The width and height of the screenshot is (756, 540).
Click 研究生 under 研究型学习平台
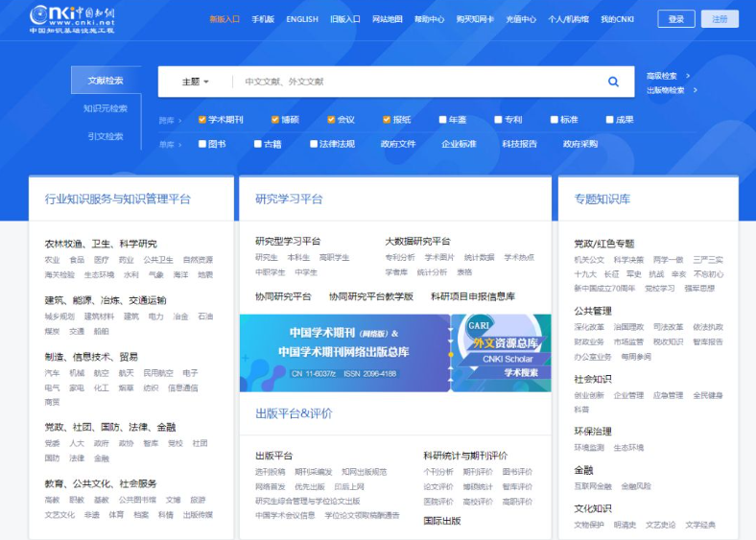[267, 257]
